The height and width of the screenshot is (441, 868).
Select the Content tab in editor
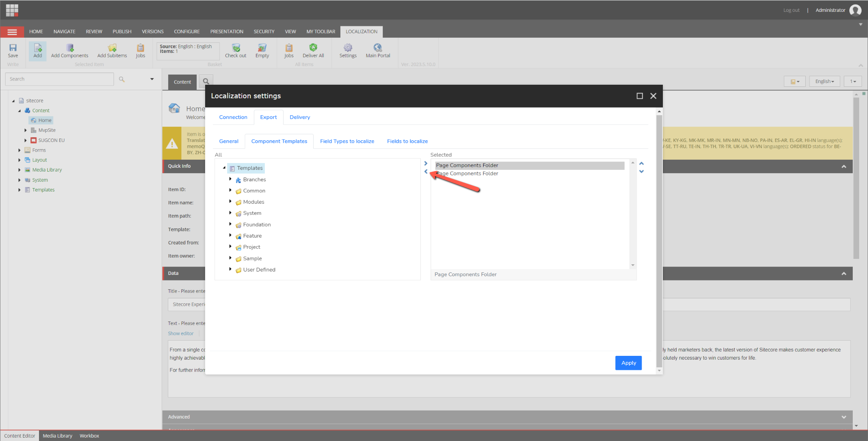[x=182, y=82]
